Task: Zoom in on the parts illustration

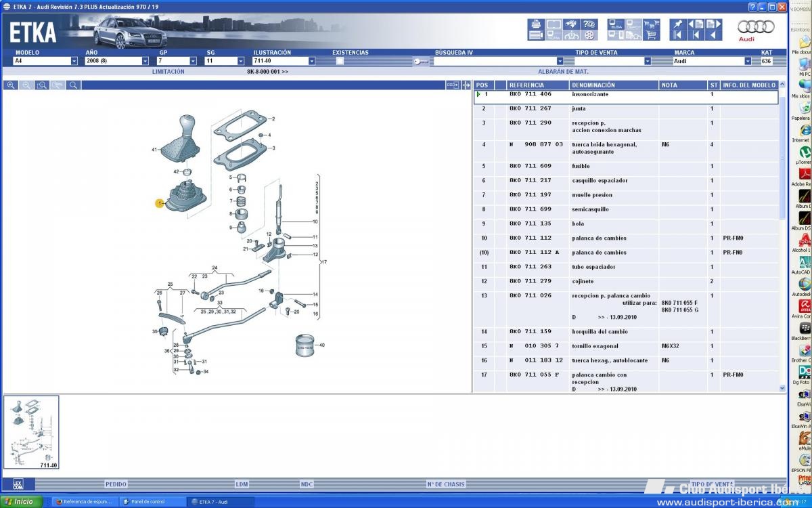Action: 10,85
